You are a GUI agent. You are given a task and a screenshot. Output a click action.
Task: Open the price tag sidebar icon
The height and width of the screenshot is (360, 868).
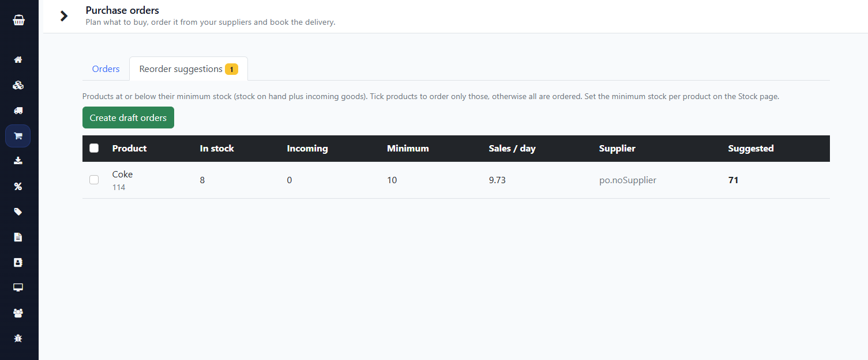click(18, 211)
